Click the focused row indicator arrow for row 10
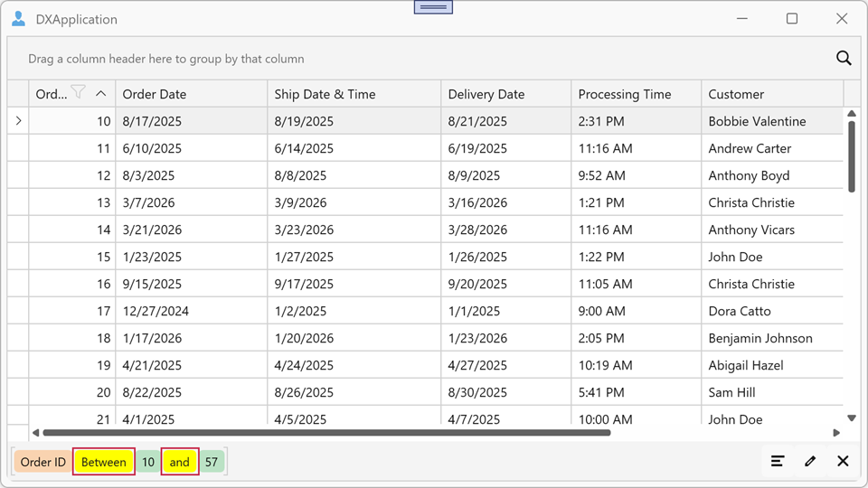Image resolution: width=868 pixels, height=488 pixels. click(x=18, y=120)
